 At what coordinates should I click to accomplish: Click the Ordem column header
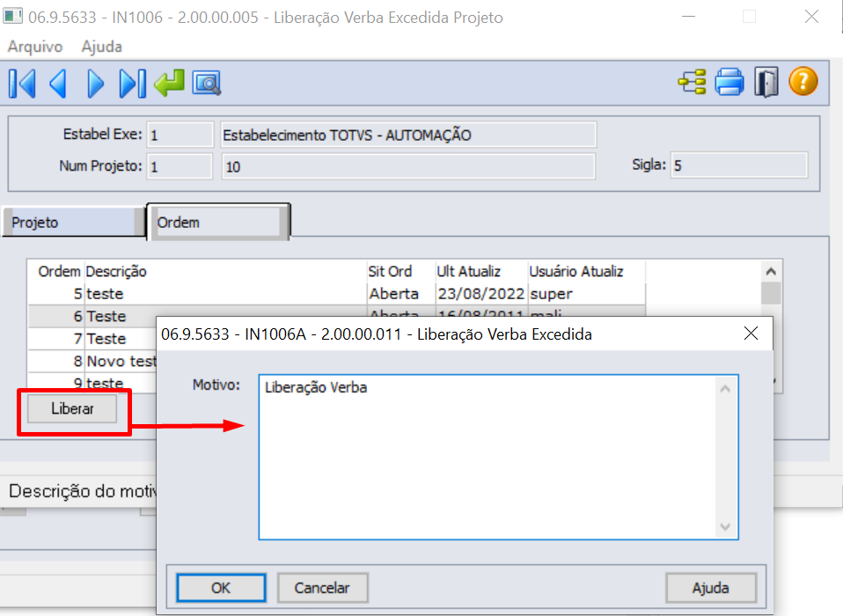(59, 271)
